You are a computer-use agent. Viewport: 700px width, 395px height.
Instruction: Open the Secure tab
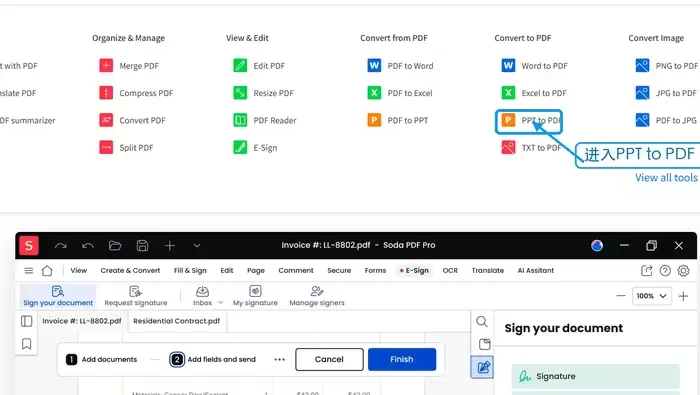click(x=339, y=270)
